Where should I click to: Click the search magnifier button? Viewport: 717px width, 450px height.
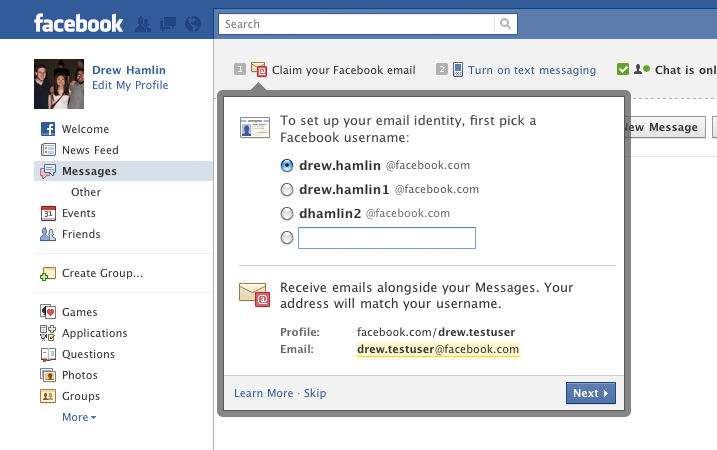505,24
